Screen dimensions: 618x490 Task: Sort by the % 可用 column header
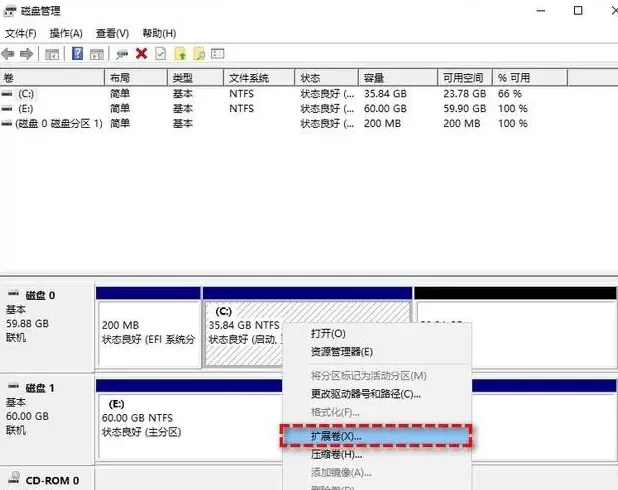click(x=530, y=78)
